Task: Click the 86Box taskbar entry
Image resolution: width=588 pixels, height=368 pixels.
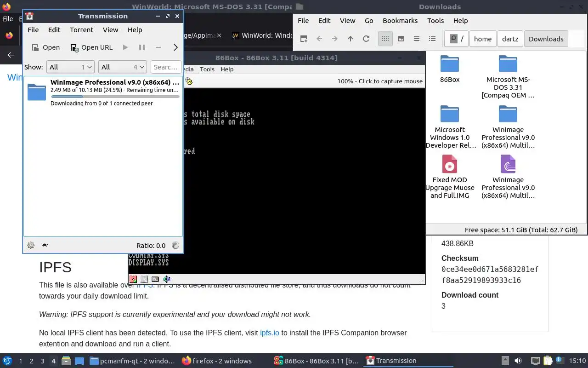Action: pyautogui.click(x=316, y=361)
